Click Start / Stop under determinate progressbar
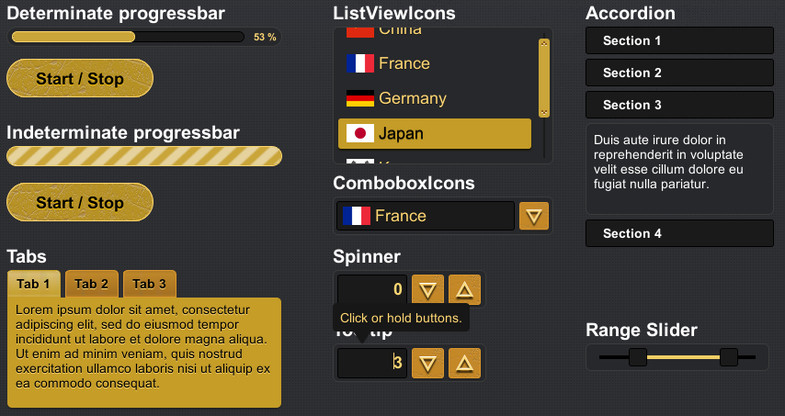The width and height of the screenshot is (785, 416). [x=80, y=79]
